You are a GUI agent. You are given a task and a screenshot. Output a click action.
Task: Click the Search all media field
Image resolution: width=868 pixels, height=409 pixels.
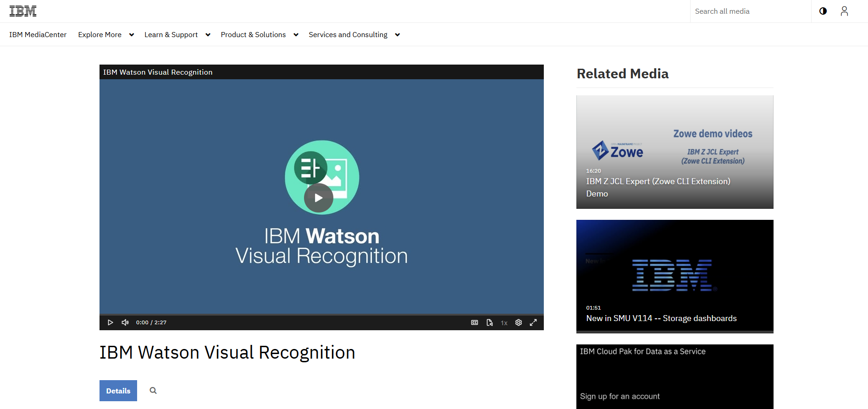pos(751,11)
